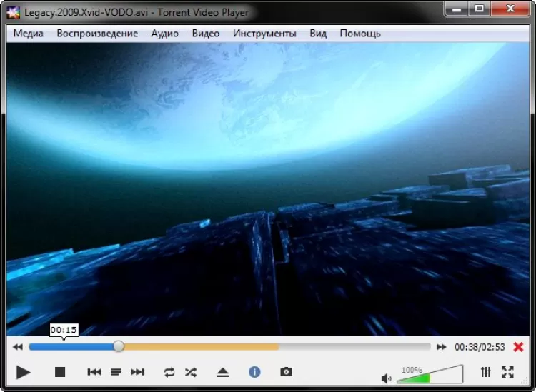Screen dimensions: 536x392
Task: Skip to the next track in playlist
Action: click(x=137, y=372)
